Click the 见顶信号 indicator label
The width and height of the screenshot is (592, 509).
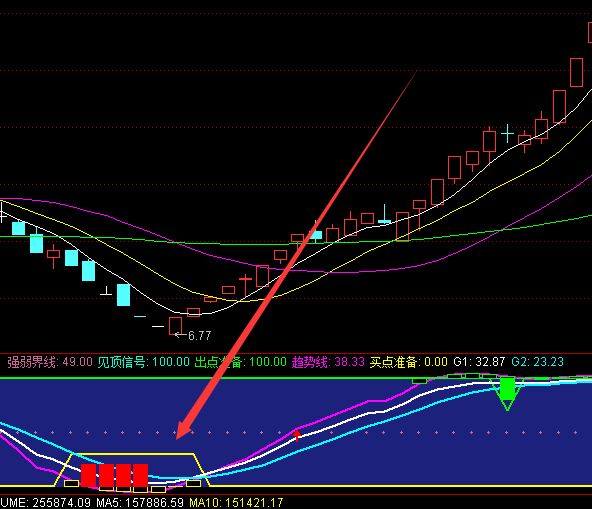tap(122, 362)
